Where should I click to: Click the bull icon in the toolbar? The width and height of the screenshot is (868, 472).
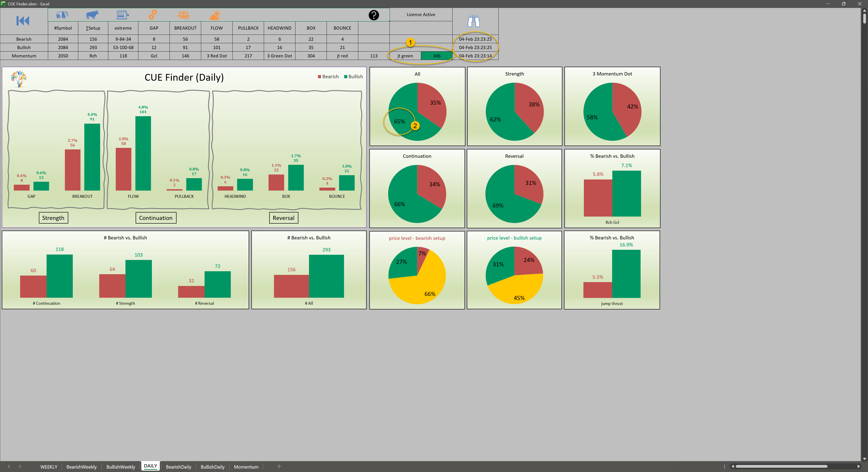tap(92, 14)
